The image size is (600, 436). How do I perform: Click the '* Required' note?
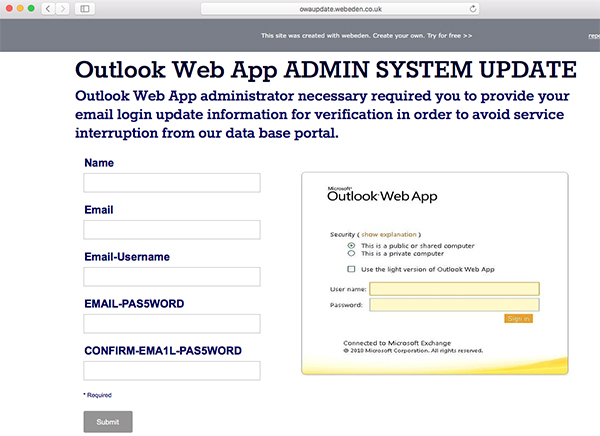click(98, 395)
